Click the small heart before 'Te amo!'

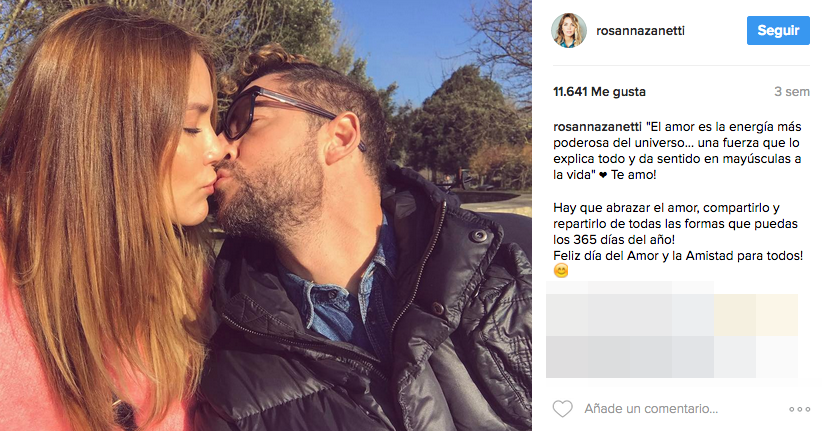[x=603, y=176]
